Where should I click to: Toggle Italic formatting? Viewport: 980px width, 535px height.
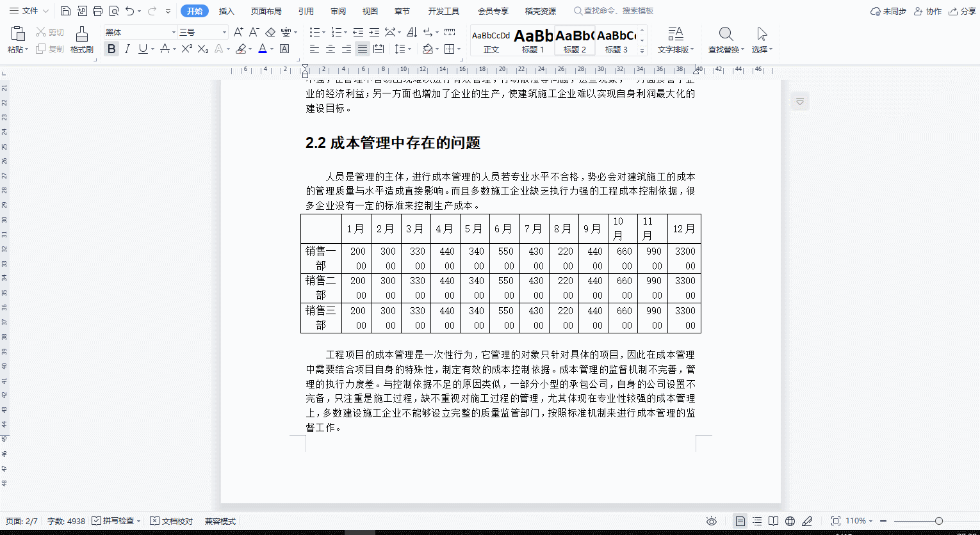click(x=127, y=49)
